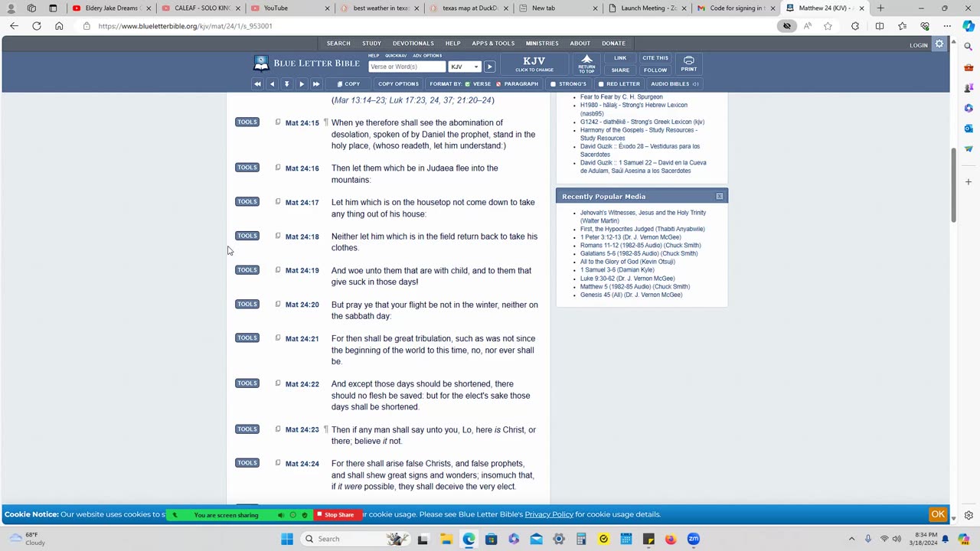Screen dimensions: 980x551
Task: Click the Share button
Action: (620, 70)
